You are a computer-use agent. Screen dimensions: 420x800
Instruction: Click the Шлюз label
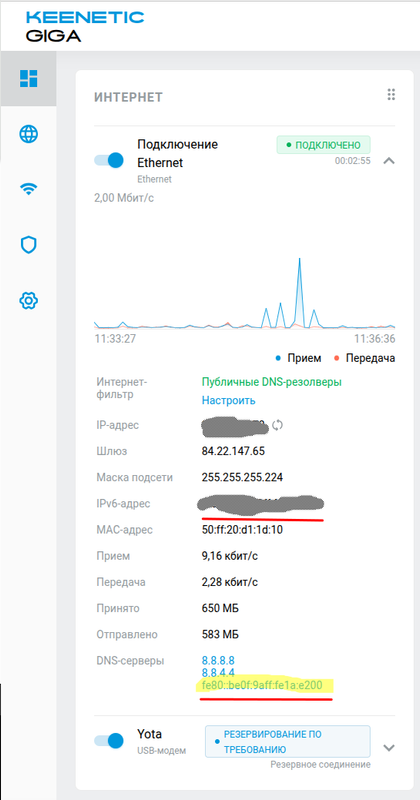[111, 451]
